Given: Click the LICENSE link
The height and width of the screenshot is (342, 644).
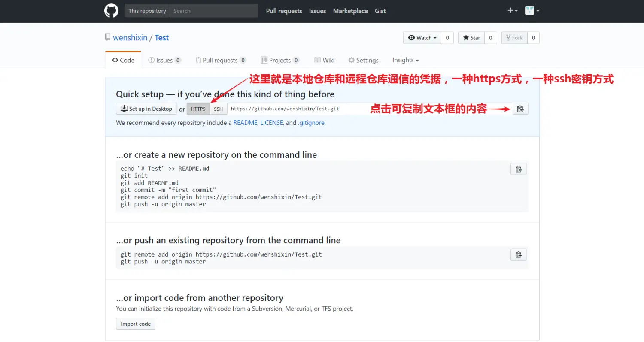Looking at the screenshot, I should tap(272, 123).
